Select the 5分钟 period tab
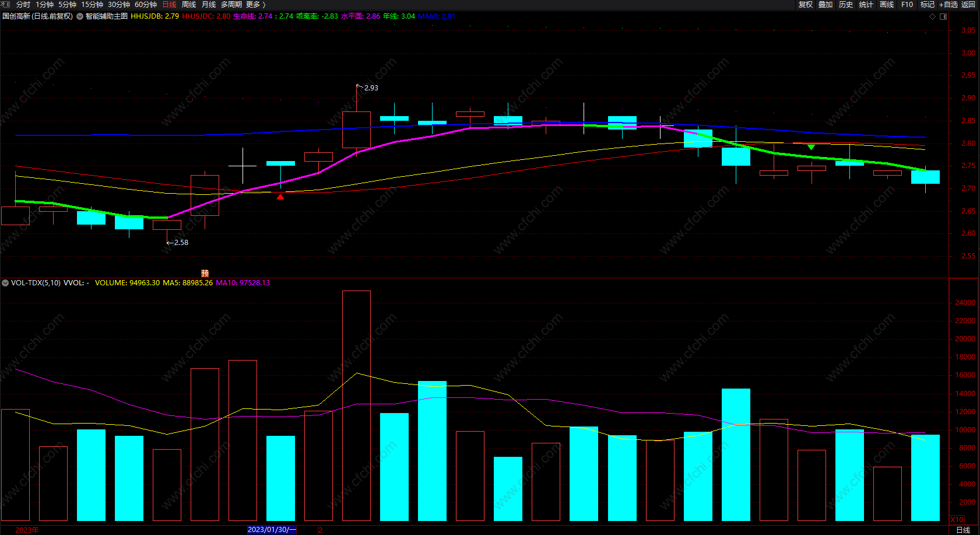 click(67, 5)
